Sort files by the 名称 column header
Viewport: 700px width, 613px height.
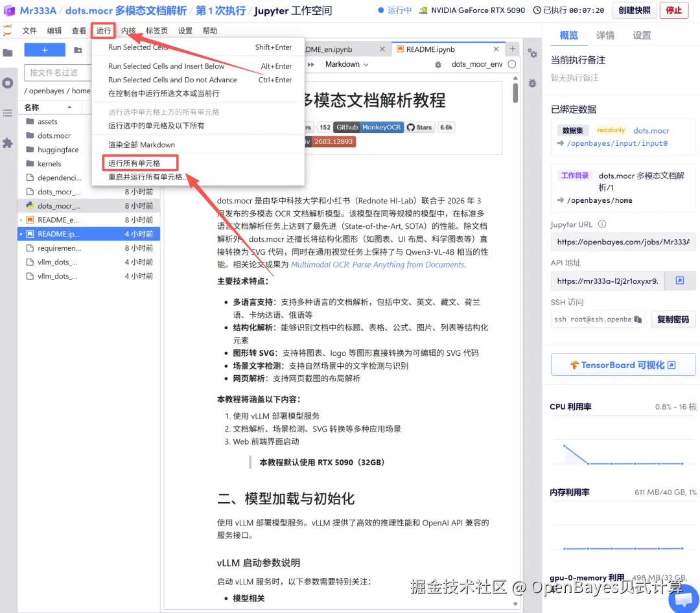click(48, 107)
